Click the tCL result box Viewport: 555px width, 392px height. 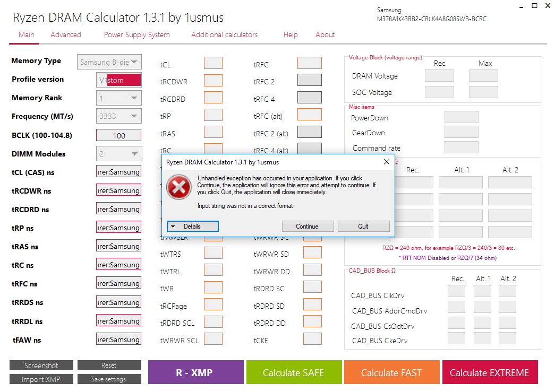click(213, 63)
